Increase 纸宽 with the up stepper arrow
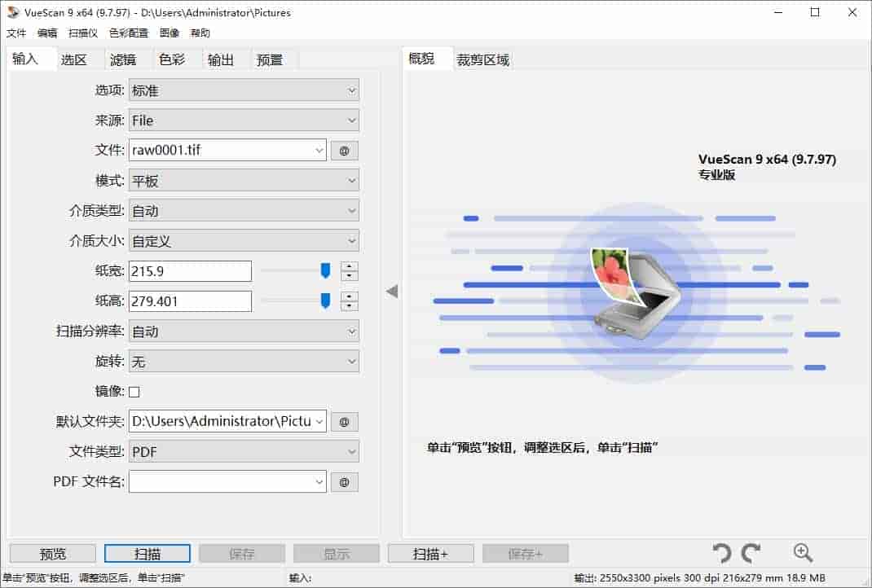Screen dimensions: 872x588 (350, 266)
